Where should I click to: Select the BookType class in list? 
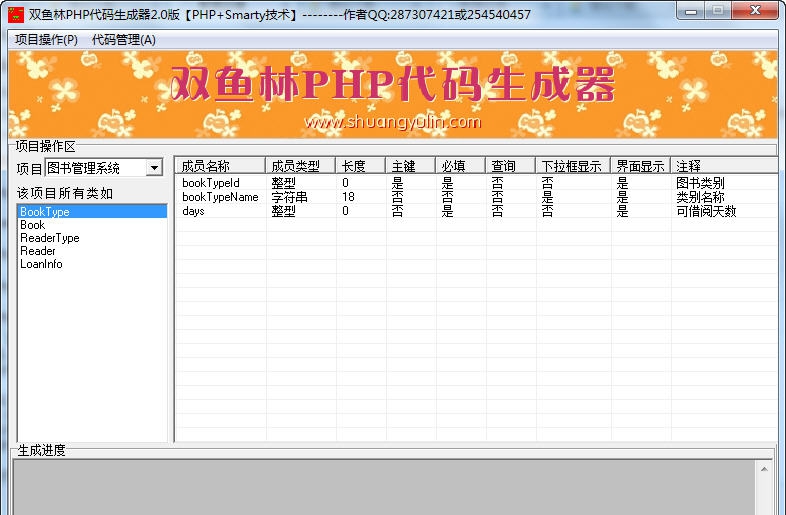[92, 211]
